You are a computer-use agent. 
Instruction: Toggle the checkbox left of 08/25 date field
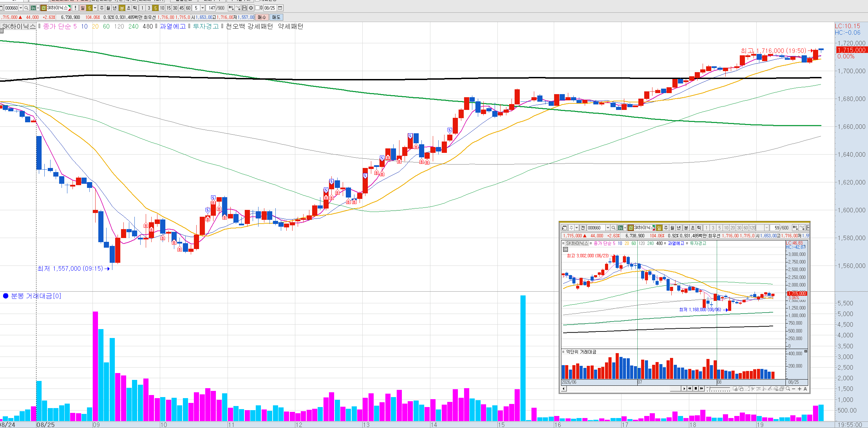tap(257, 8)
